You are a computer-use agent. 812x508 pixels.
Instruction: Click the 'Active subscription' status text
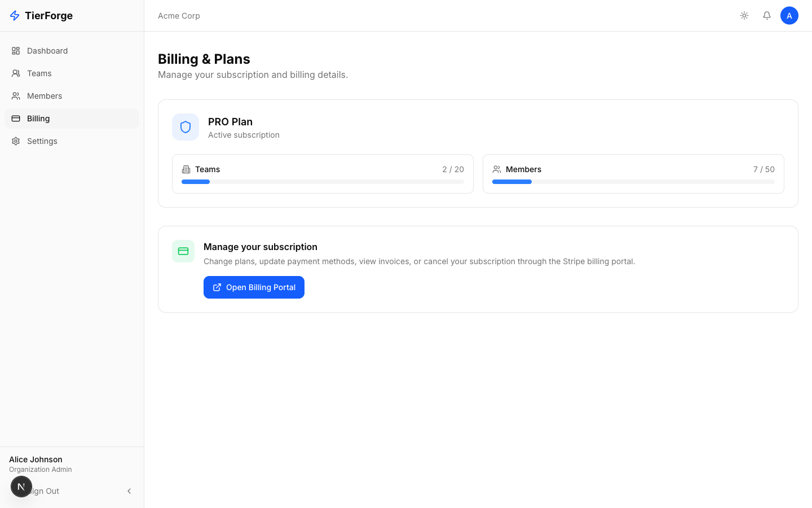tap(244, 135)
